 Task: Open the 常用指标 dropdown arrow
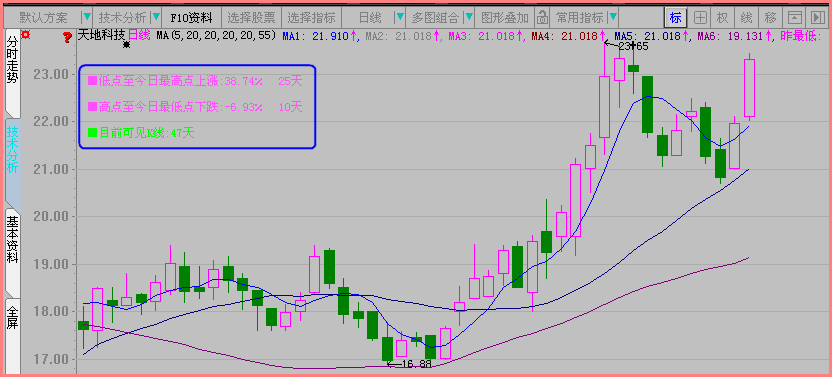pyautogui.click(x=613, y=18)
